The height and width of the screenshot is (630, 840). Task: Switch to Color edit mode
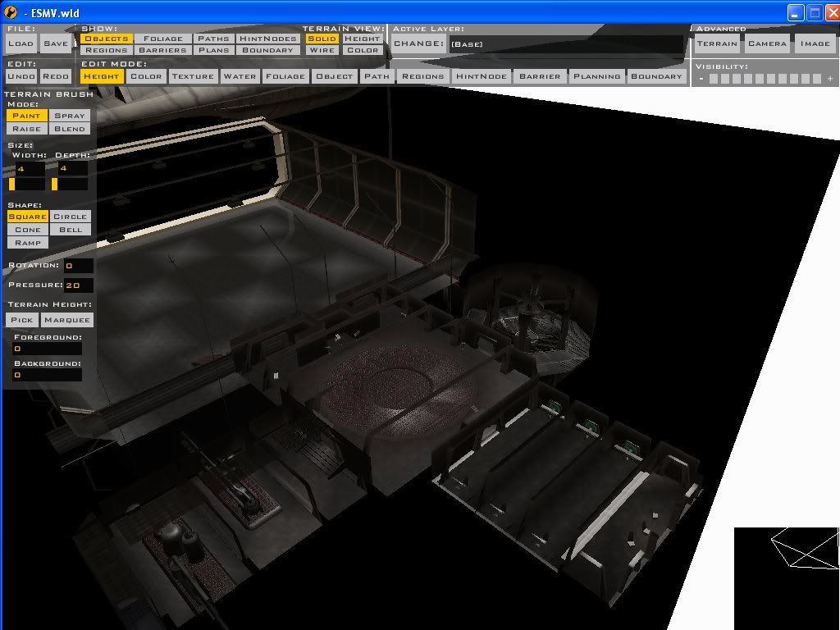coord(146,76)
